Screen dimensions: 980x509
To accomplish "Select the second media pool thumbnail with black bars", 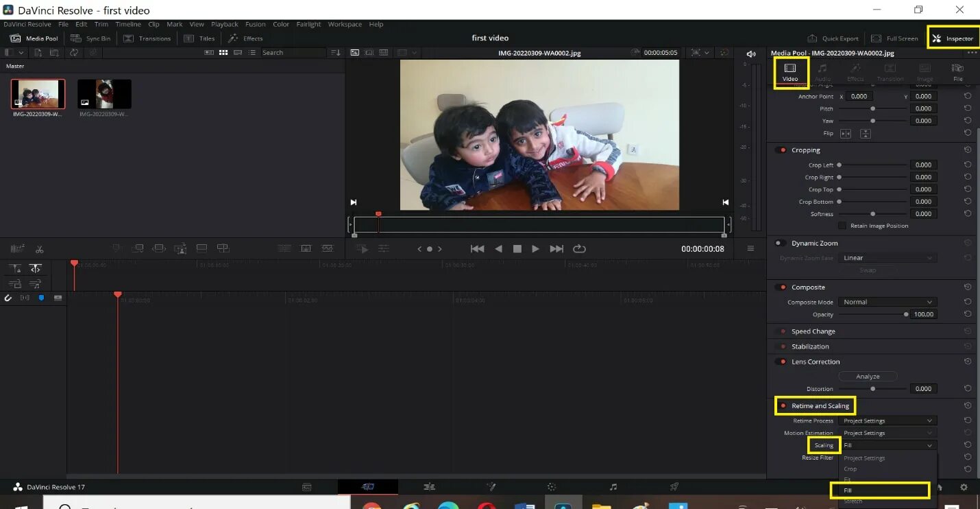I will click(104, 94).
